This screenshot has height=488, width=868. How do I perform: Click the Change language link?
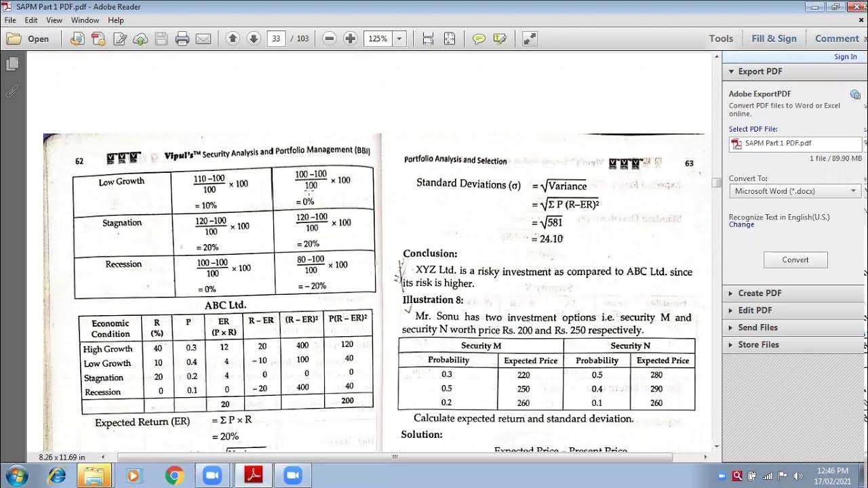click(x=741, y=225)
